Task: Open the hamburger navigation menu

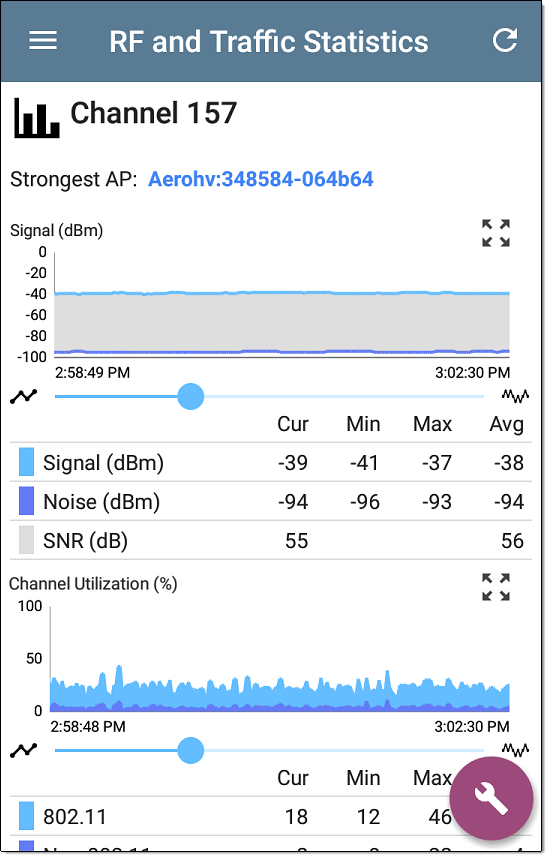Action: 43,40
